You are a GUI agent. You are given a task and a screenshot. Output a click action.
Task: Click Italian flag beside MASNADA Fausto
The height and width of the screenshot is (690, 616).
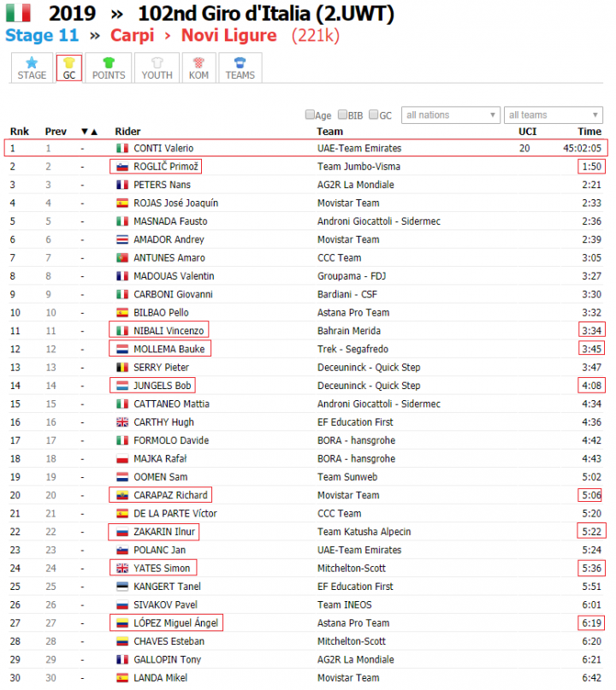(122, 221)
